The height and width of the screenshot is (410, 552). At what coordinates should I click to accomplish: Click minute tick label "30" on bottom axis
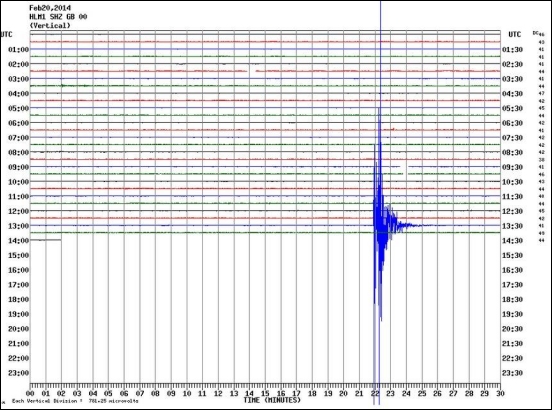[x=500, y=393]
